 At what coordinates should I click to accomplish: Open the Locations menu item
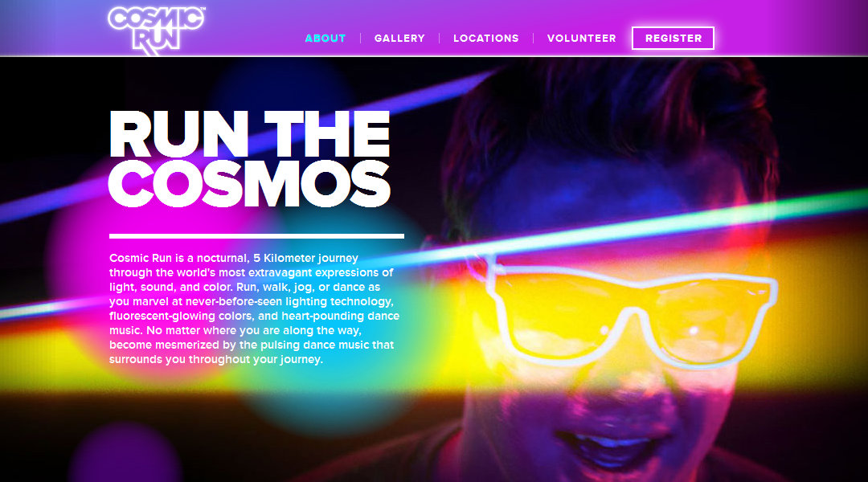coord(486,39)
